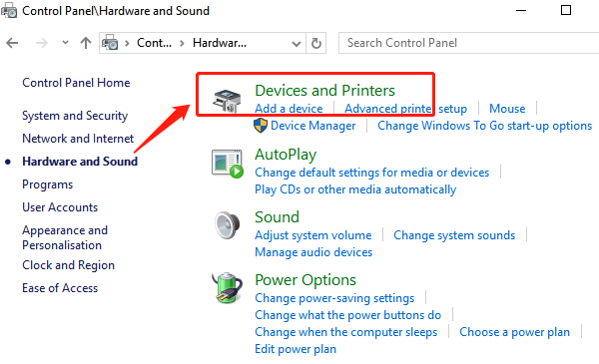Click Choose a power plan
Screen dimensions: 599x364
514,332
